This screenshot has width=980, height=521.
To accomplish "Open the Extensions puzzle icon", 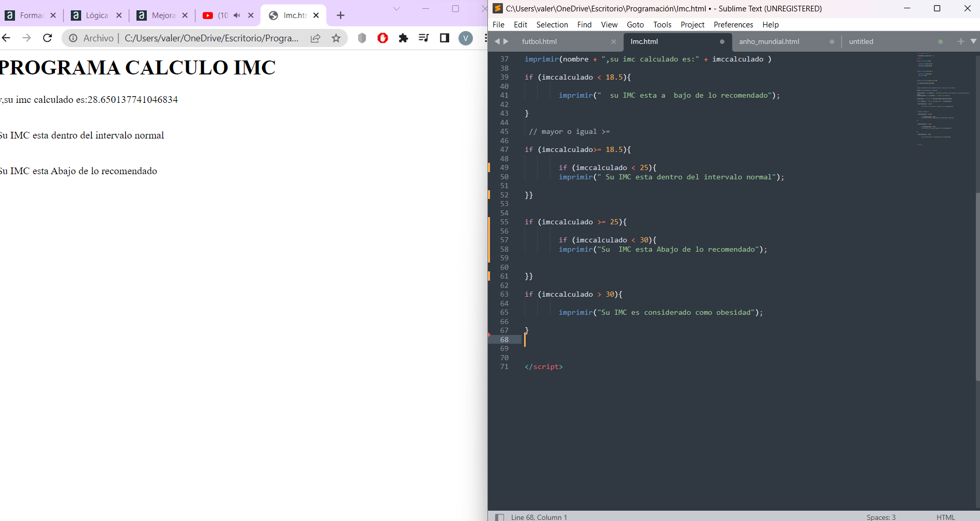I will (x=403, y=38).
